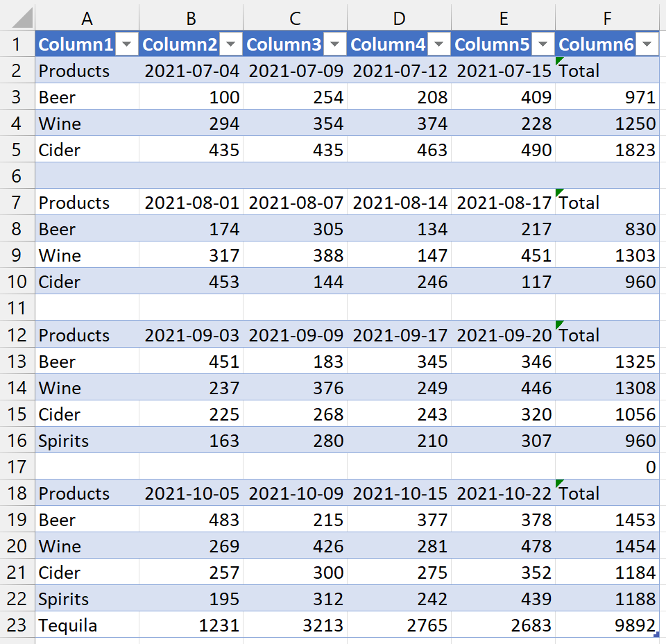Select column D by its letter header

click(x=400, y=18)
